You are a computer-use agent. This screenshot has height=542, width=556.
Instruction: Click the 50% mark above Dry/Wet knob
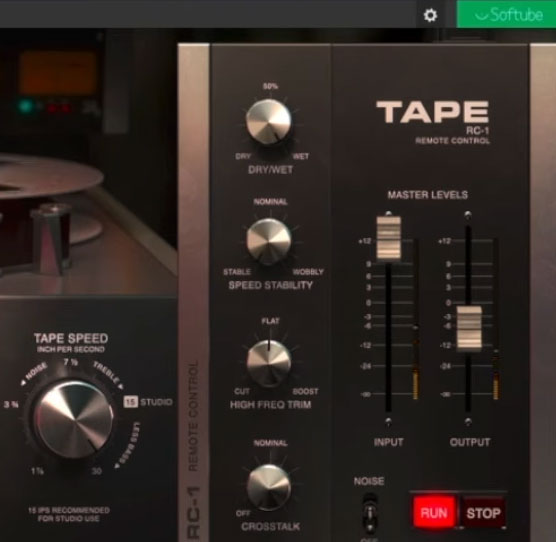271,86
